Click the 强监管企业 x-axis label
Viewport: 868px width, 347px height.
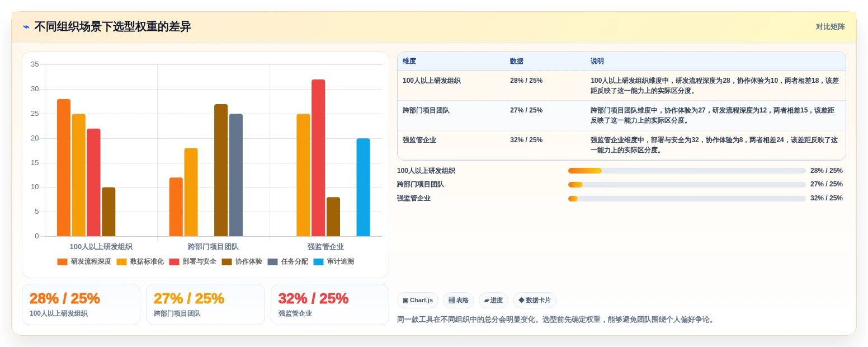pyautogui.click(x=325, y=247)
